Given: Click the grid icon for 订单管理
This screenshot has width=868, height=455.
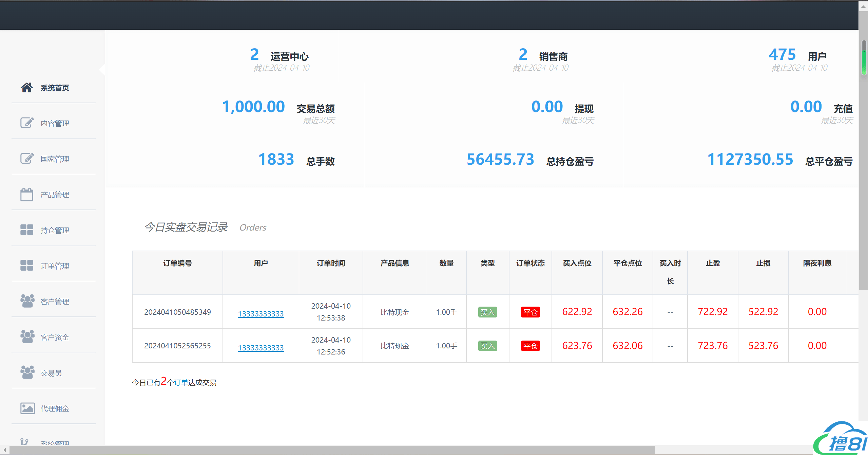Looking at the screenshot, I should point(27,266).
